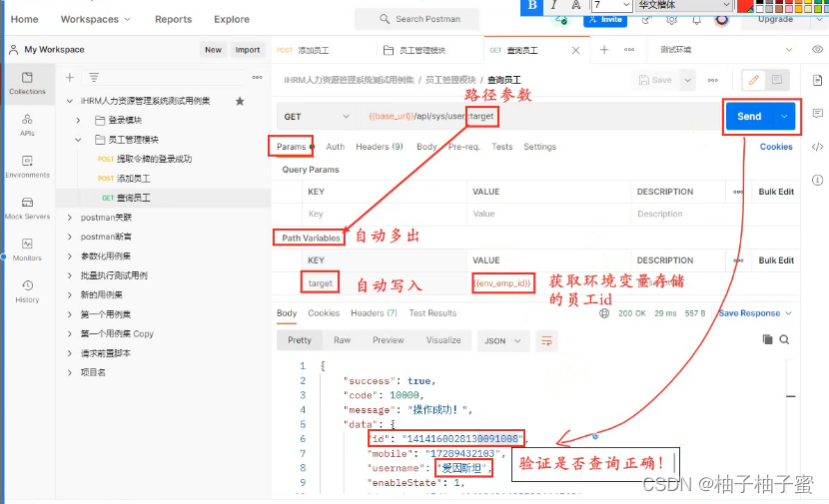
Task: Select Visualize response view
Action: [443, 340]
